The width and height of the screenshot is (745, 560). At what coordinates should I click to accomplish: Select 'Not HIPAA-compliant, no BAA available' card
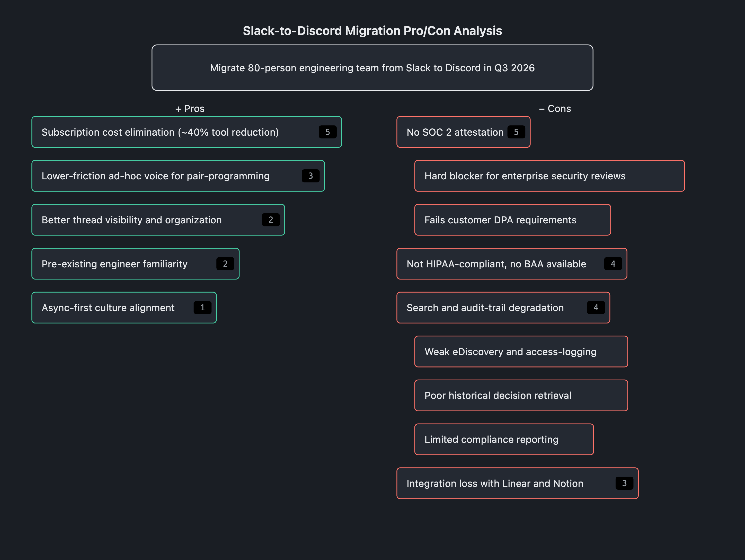coord(512,264)
